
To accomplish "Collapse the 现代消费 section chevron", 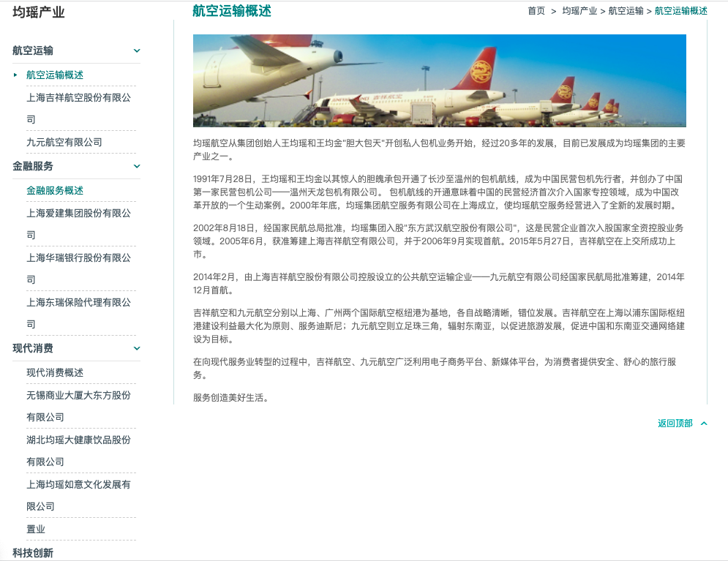I will (137, 348).
